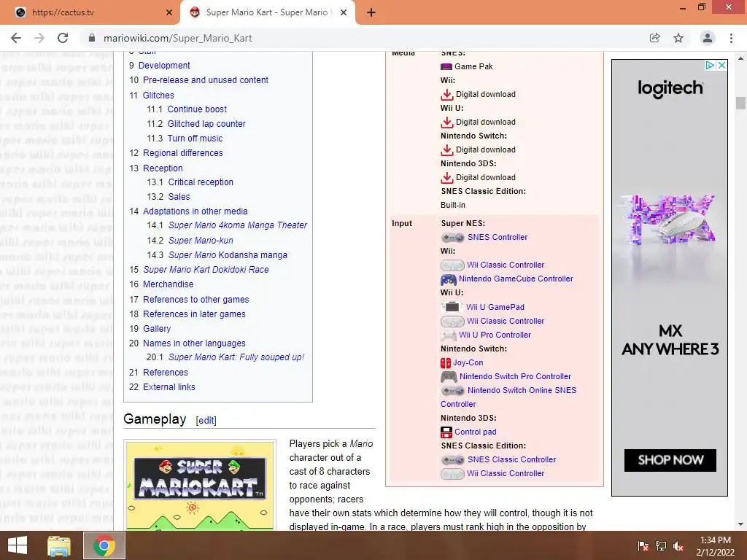Click the Wii U Pro Controller icon
This screenshot has width=747, height=560.
pos(449,335)
